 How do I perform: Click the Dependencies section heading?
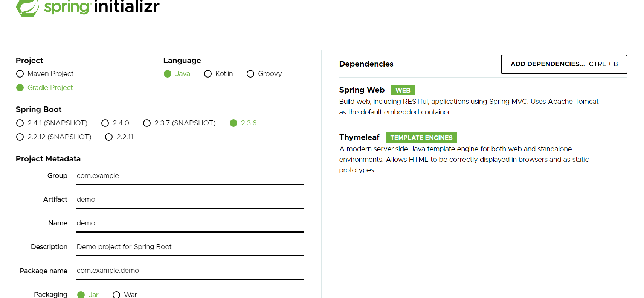point(366,64)
